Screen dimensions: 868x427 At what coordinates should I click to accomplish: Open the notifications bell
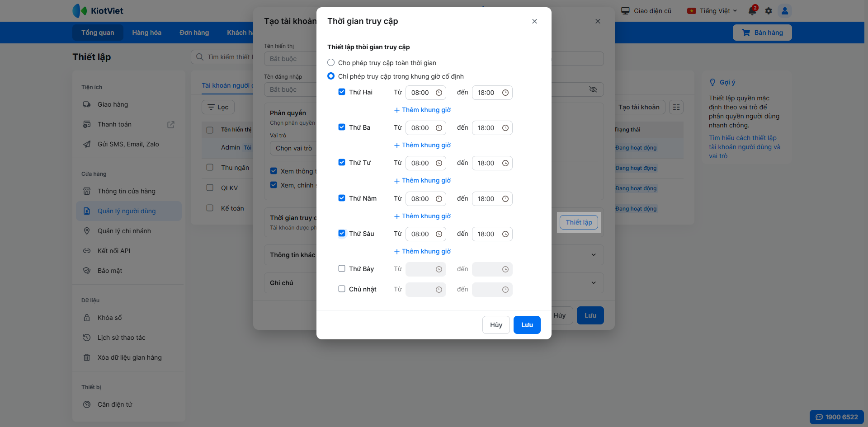pyautogui.click(x=752, y=10)
